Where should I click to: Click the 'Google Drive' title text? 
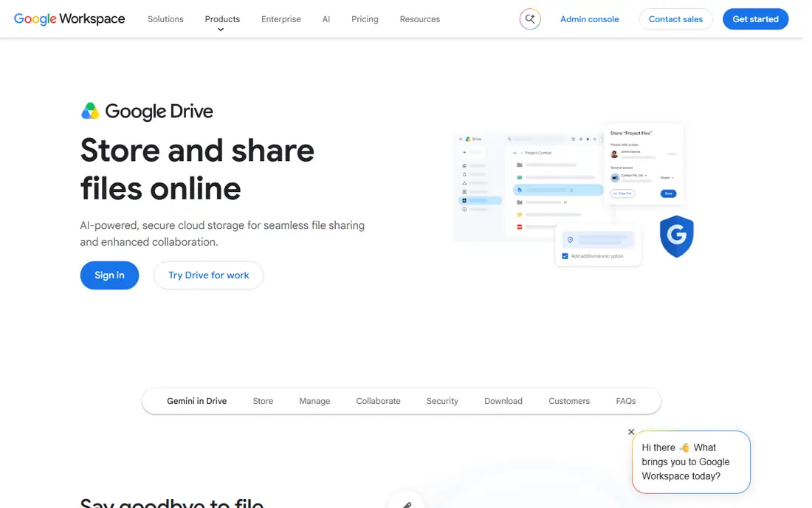(159, 111)
